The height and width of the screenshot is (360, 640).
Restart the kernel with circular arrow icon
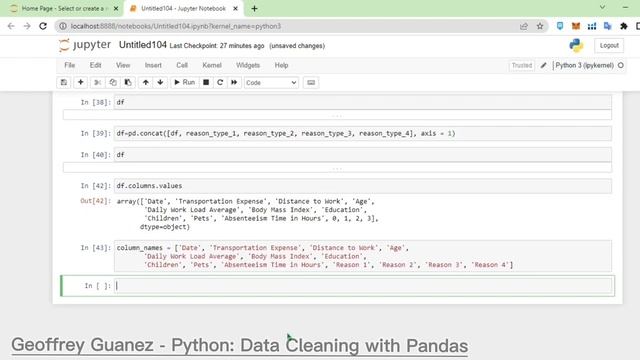(x=220, y=82)
